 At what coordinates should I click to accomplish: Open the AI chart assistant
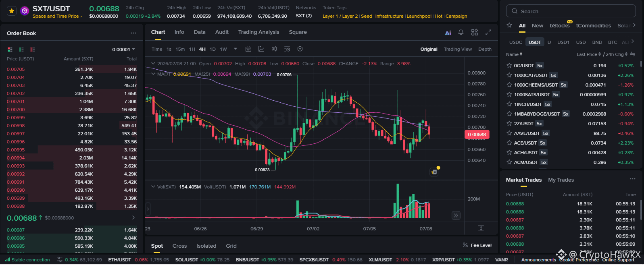(448, 33)
